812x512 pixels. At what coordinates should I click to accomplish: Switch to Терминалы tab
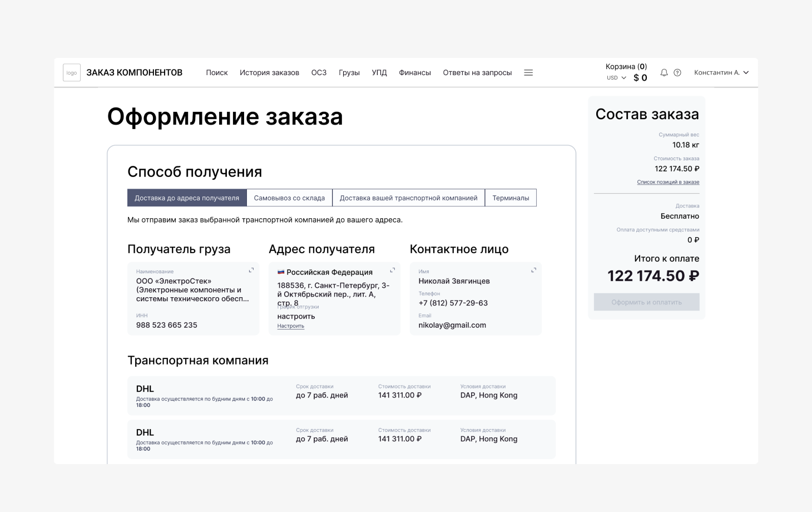pyautogui.click(x=511, y=198)
